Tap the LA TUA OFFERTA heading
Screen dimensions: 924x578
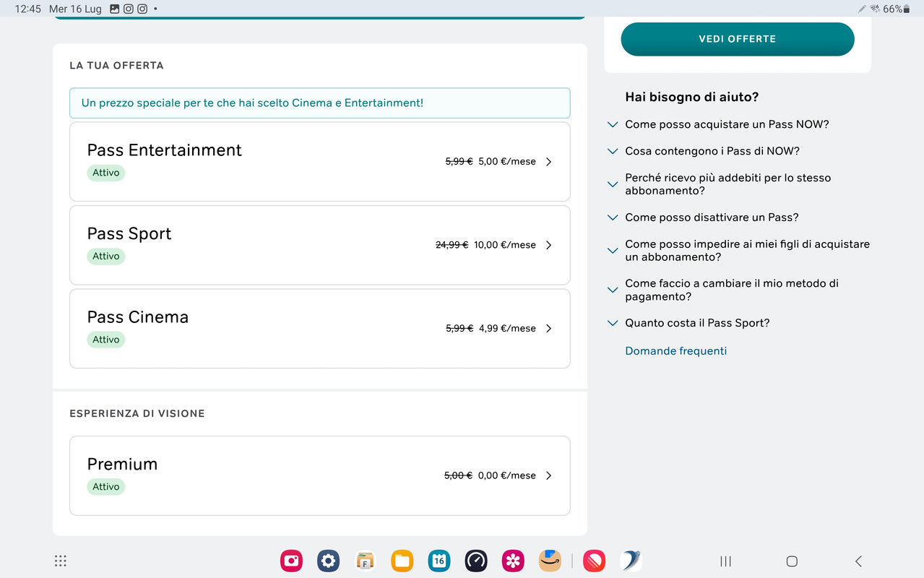pos(116,65)
